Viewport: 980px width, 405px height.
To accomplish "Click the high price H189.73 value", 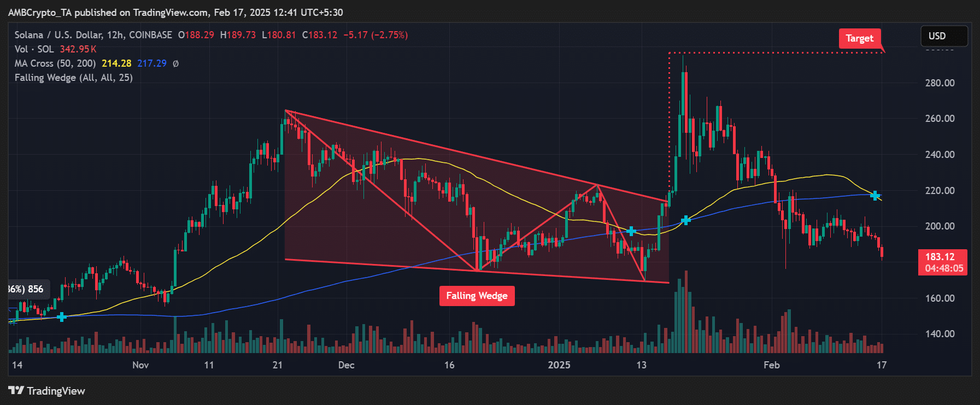I will 238,35.
